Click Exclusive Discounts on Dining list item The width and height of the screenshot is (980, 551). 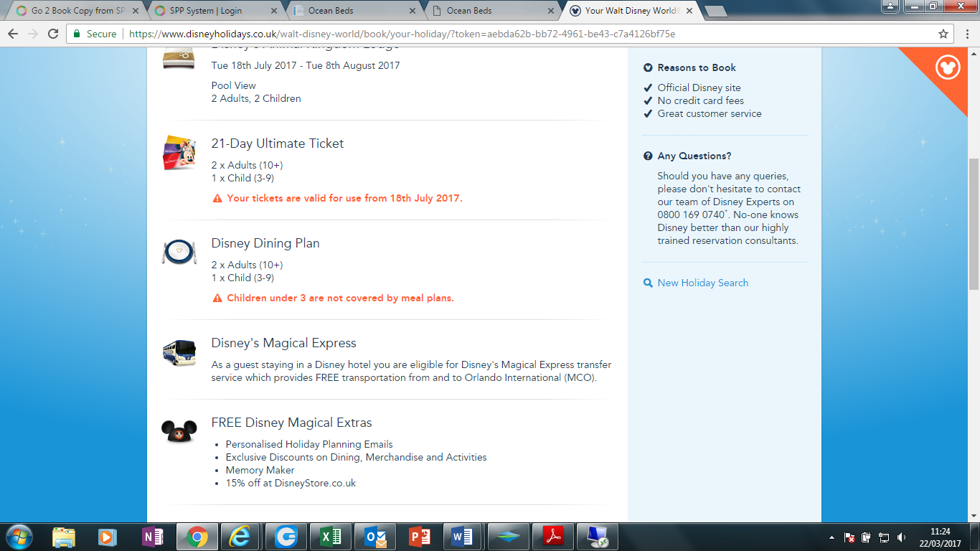coord(357,457)
